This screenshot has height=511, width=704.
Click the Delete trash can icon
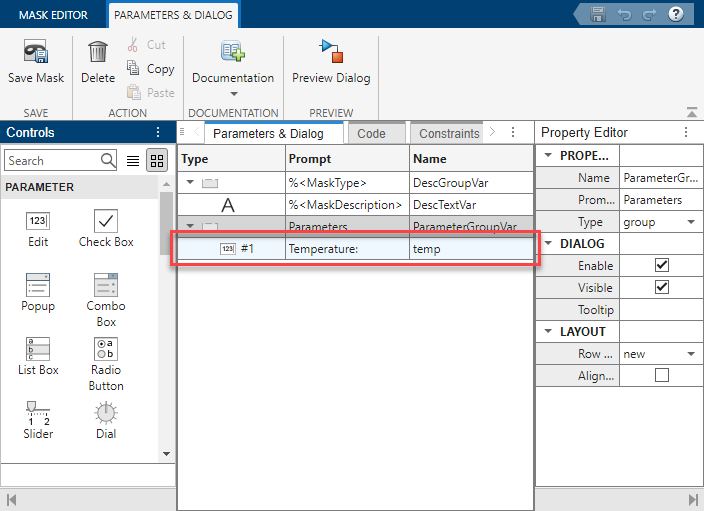tap(98, 52)
